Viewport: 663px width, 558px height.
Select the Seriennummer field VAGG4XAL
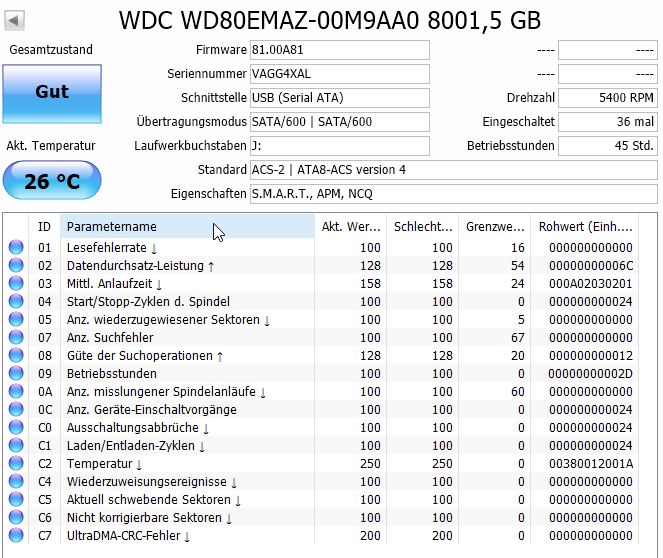coord(340,74)
